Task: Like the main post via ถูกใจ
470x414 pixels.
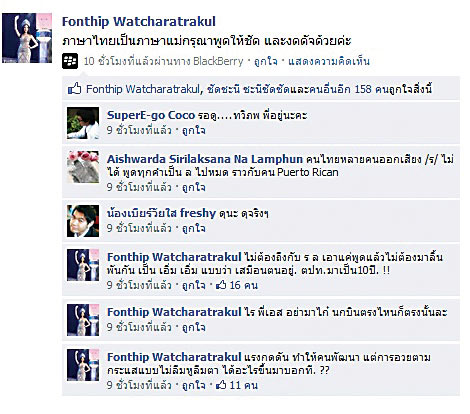Action: click(x=265, y=61)
